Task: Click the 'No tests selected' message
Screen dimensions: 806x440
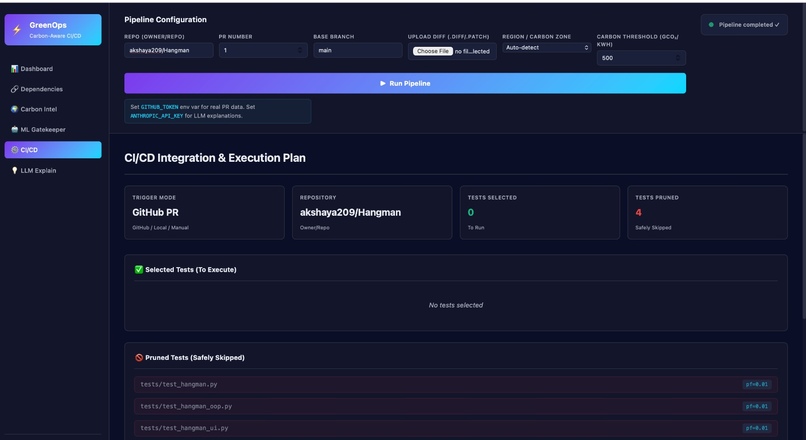Action: (x=456, y=305)
